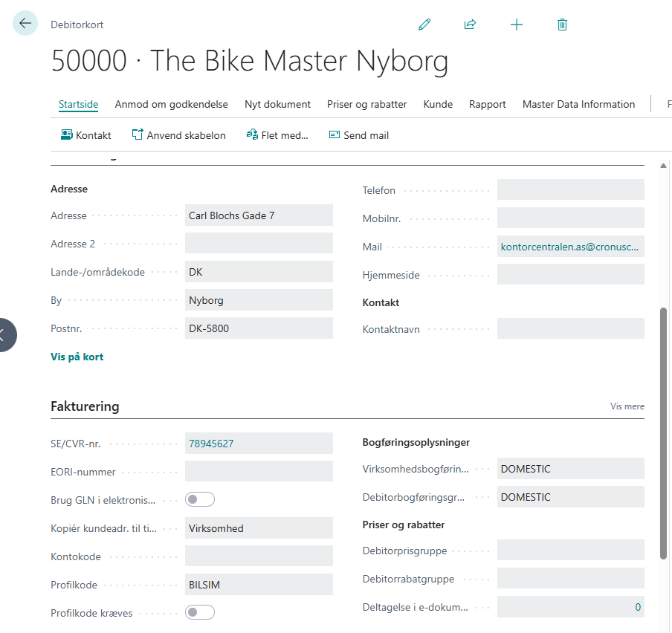Click the kontorcentralen.as mail address link
Image resolution: width=672 pixels, height=633 pixels.
[x=569, y=247]
